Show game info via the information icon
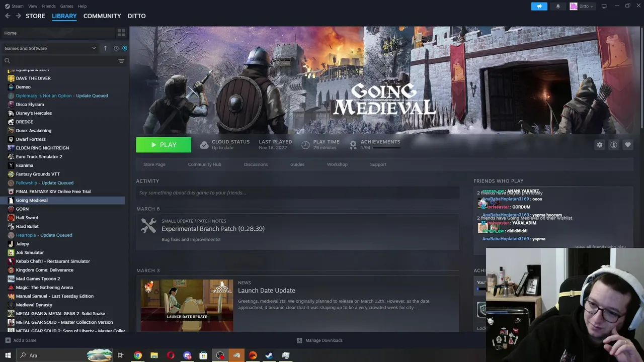 614,145
